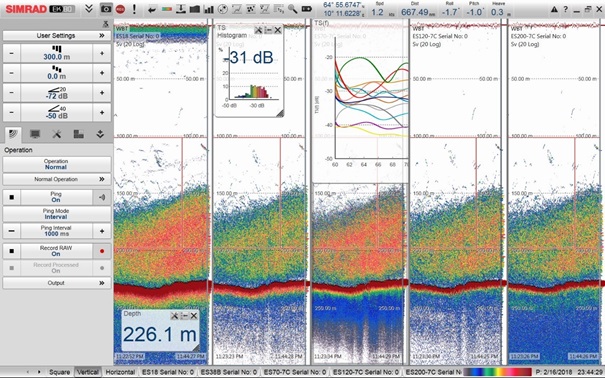
Task: Toggle the Ping sound speaker button
Action: pos(102,197)
